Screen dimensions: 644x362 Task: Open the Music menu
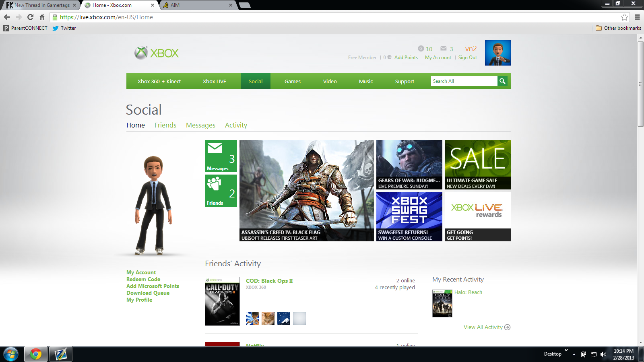(x=366, y=81)
